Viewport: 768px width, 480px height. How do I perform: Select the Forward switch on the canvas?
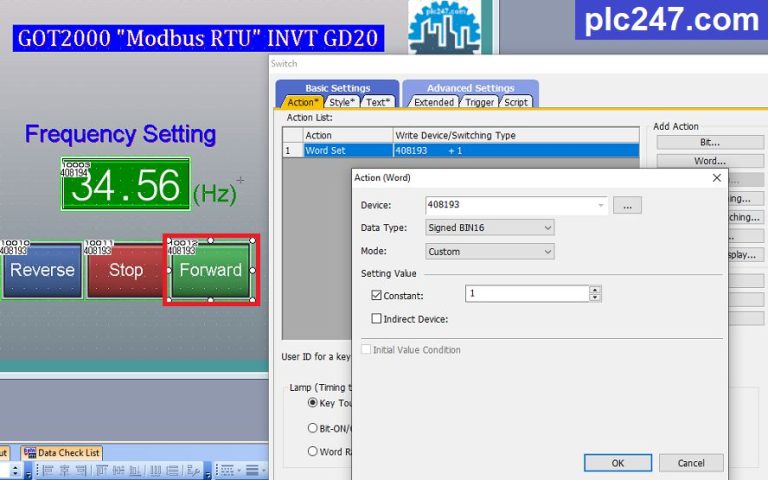211,270
